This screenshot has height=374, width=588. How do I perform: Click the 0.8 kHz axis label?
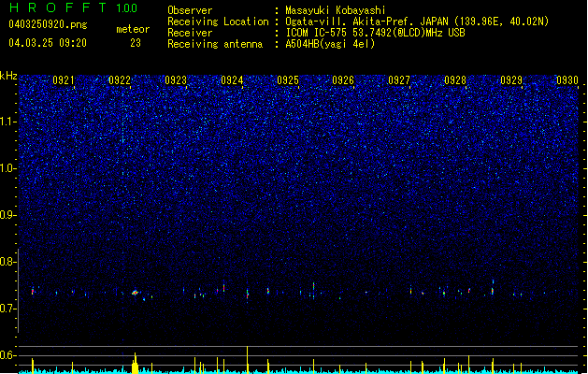pos(8,262)
